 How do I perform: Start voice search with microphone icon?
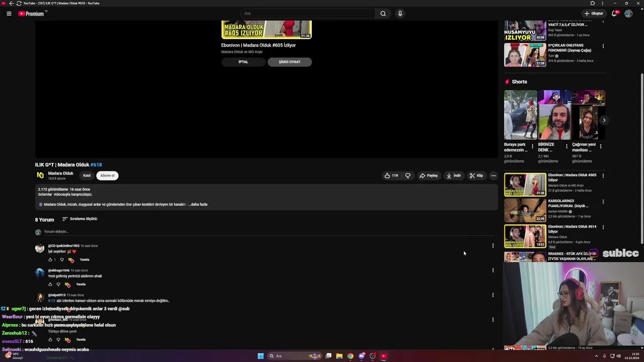pos(400,14)
